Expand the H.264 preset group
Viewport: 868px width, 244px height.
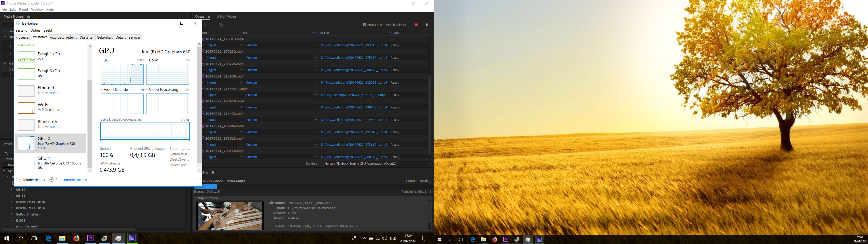pyautogui.click(x=12, y=221)
